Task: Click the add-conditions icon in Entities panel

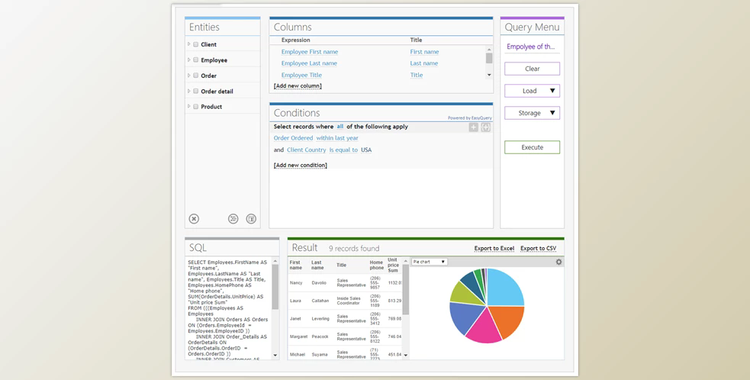Action: click(x=251, y=219)
